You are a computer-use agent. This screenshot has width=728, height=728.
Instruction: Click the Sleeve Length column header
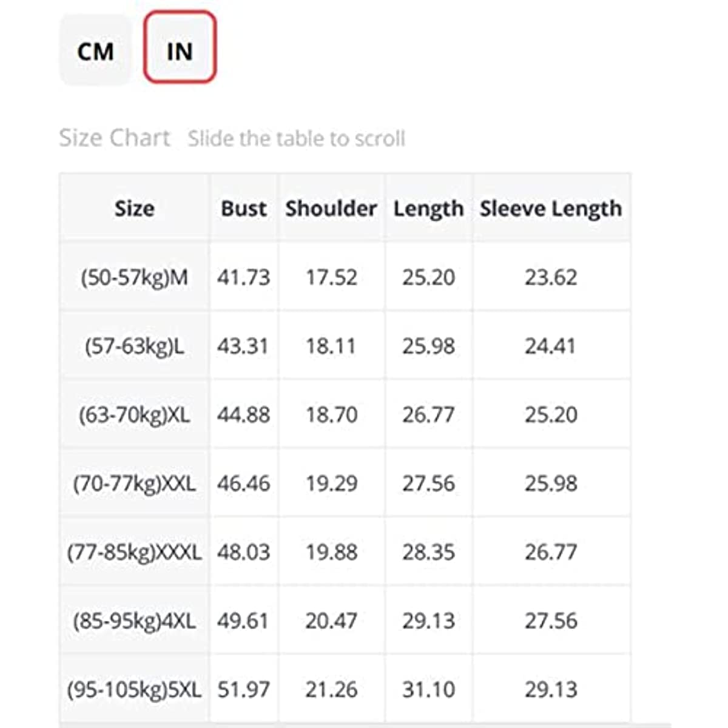tap(551, 208)
